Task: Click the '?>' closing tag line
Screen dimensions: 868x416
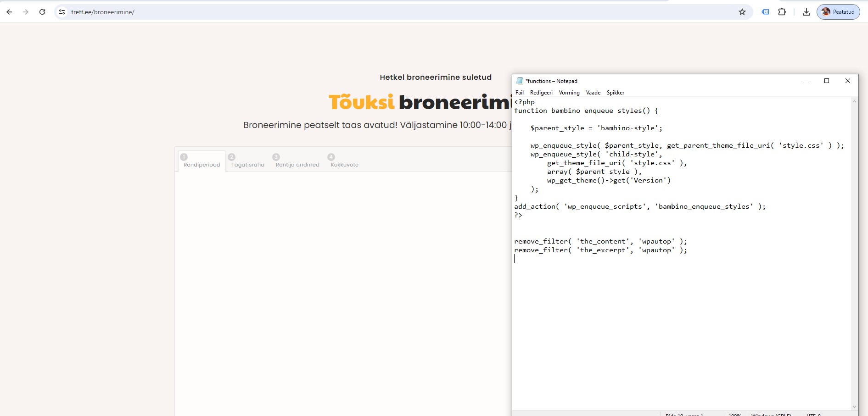Action: click(518, 215)
